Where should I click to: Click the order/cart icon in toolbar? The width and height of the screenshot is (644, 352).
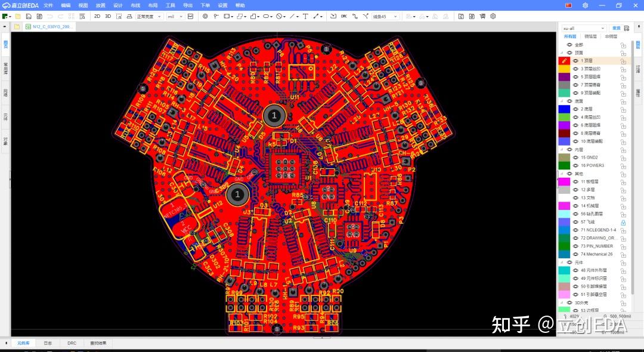point(482,17)
